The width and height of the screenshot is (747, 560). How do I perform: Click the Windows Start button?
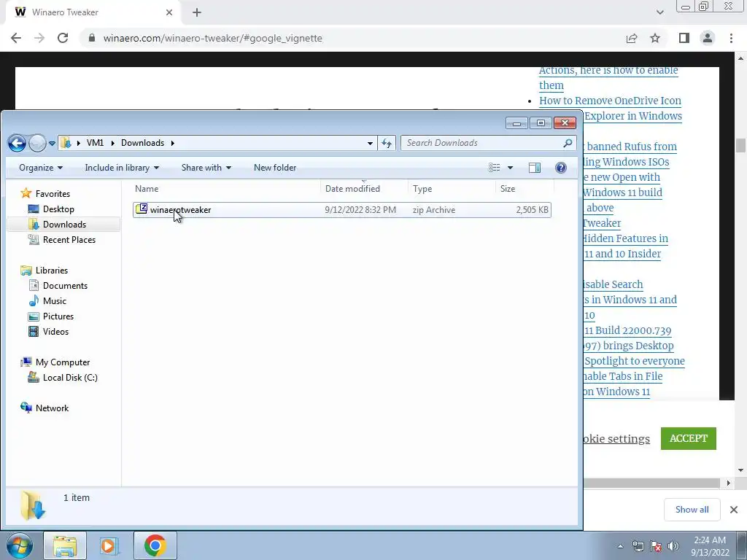(19, 545)
